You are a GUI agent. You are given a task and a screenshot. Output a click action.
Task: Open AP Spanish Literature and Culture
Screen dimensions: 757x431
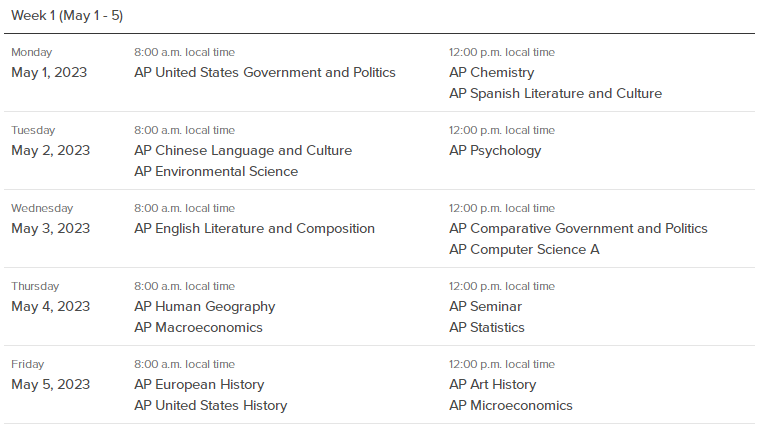(x=555, y=94)
